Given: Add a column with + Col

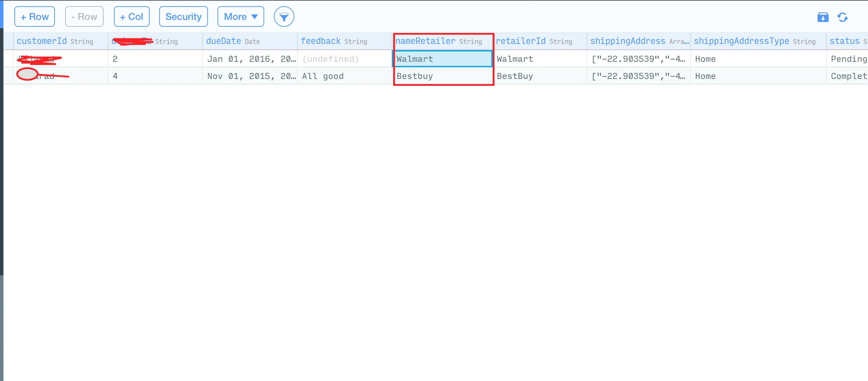Looking at the screenshot, I should (131, 16).
